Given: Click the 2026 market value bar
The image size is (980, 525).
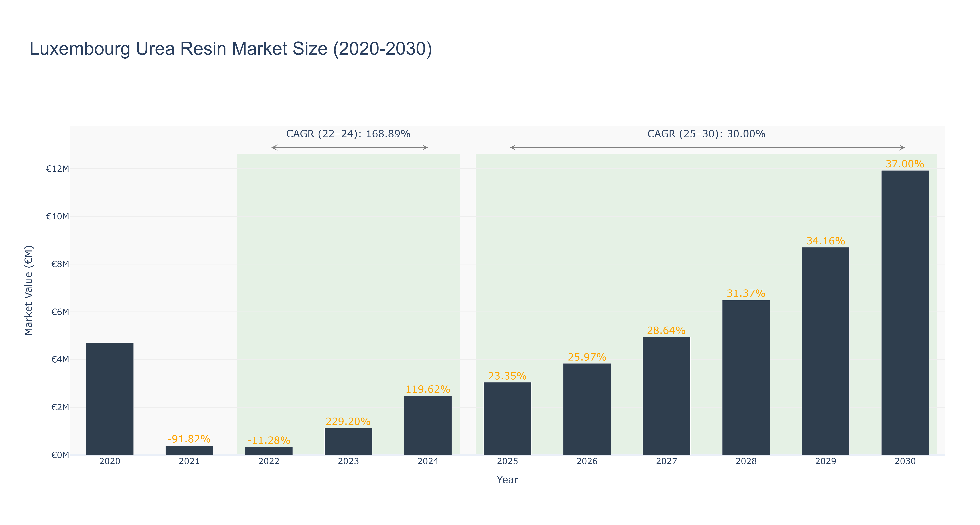Looking at the screenshot, I should click(587, 409).
